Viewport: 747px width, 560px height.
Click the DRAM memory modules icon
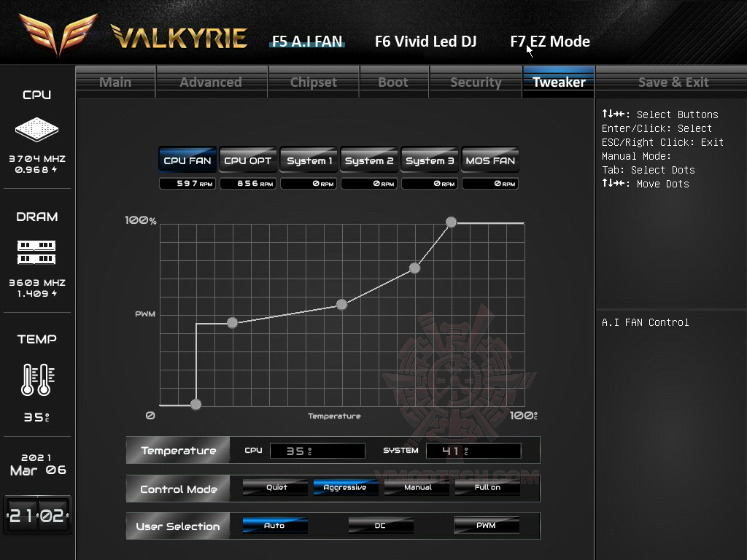click(x=36, y=252)
